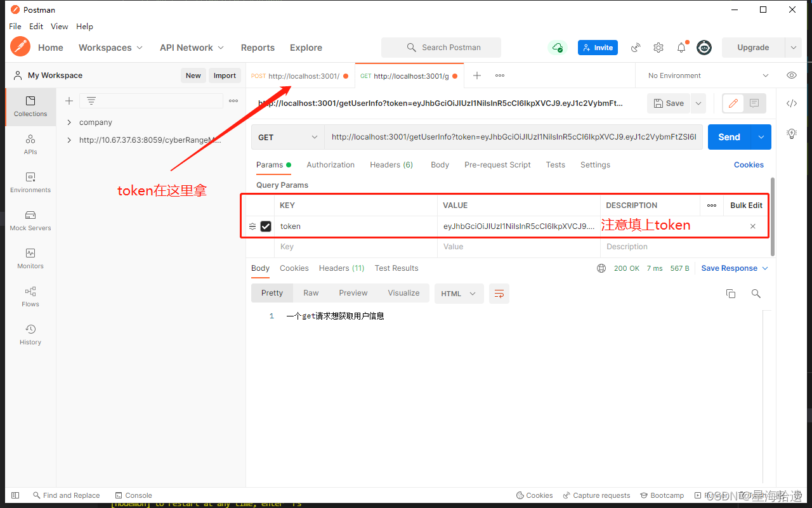Open the File menu
This screenshot has width=812, height=508.
[15, 27]
